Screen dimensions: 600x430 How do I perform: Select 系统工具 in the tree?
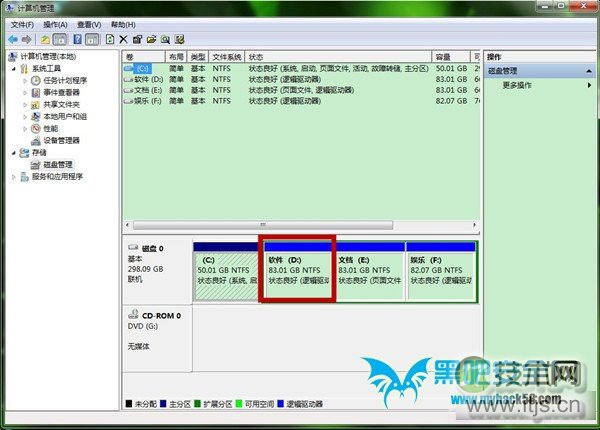46,68
